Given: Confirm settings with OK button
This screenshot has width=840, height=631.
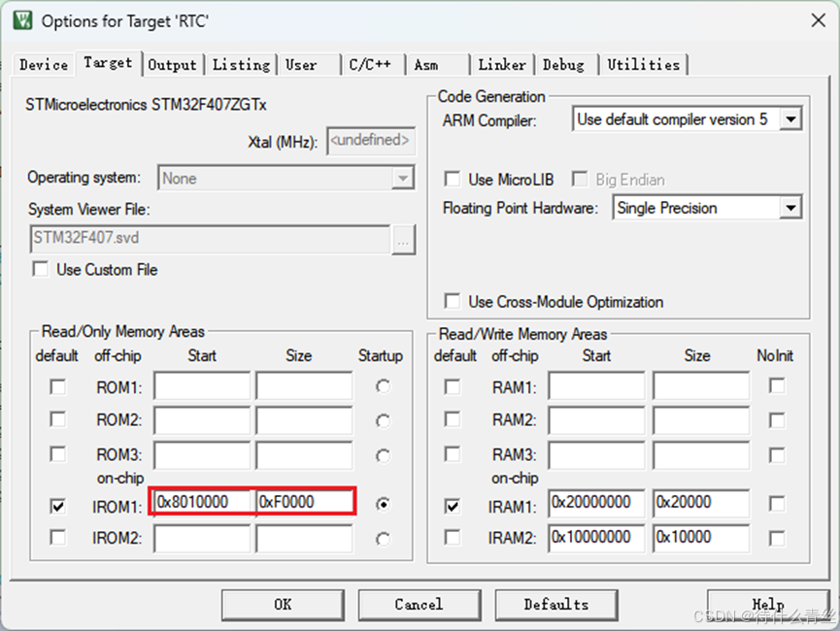Looking at the screenshot, I should tap(283, 605).
